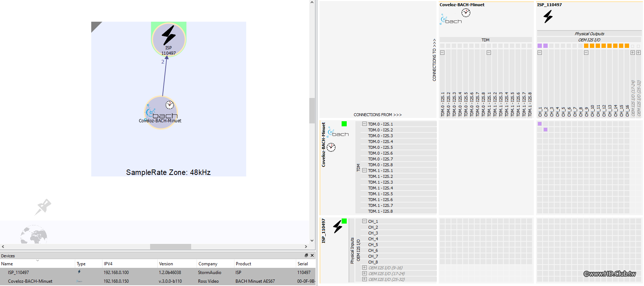Click the green status square of Coveloz-BACH-Minuet row
644x286 pixels.
(x=344, y=124)
